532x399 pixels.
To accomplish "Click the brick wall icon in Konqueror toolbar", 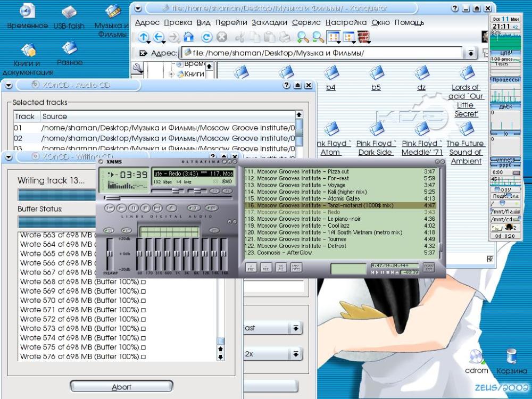I will pyautogui.click(x=363, y=37).
